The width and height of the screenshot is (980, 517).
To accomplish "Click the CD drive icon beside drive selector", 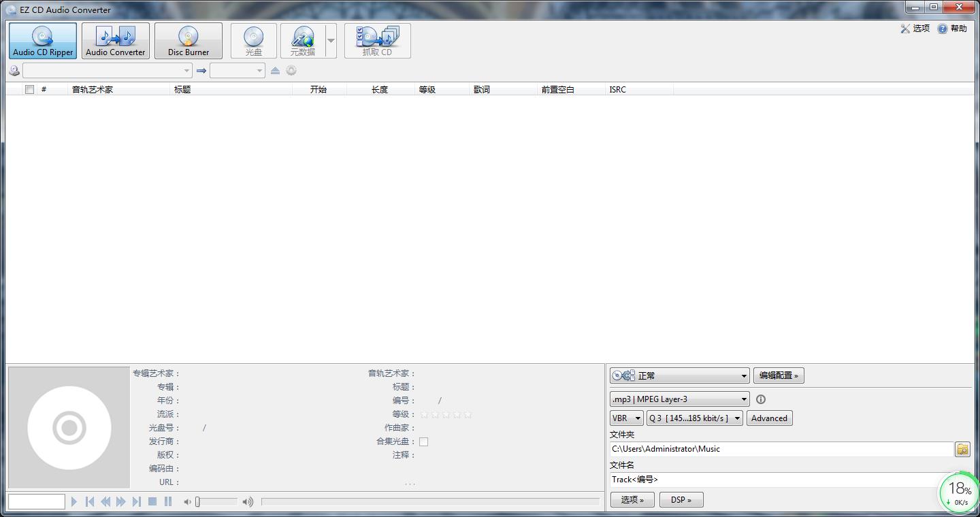I will click(x=14, y=71).
